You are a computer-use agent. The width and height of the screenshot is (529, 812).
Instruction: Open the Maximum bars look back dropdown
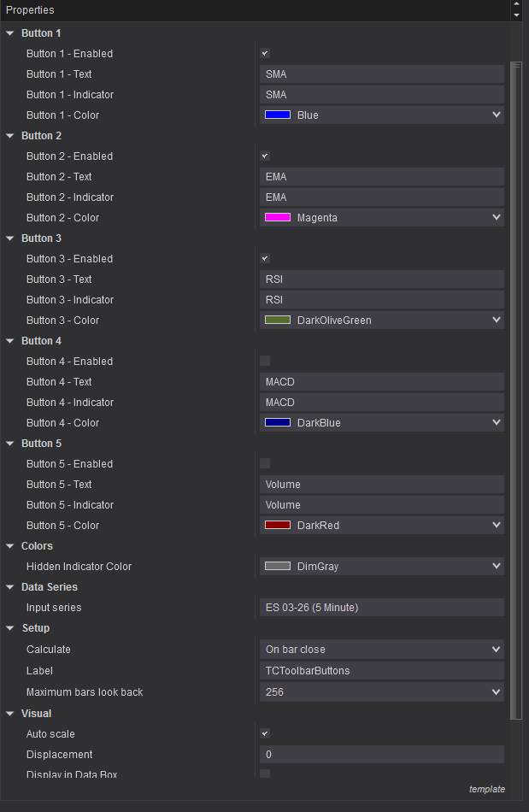pos(381,691)
